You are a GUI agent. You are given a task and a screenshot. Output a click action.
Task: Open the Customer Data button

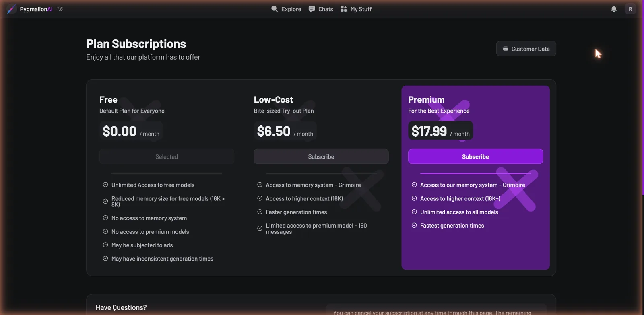point(526,49)
